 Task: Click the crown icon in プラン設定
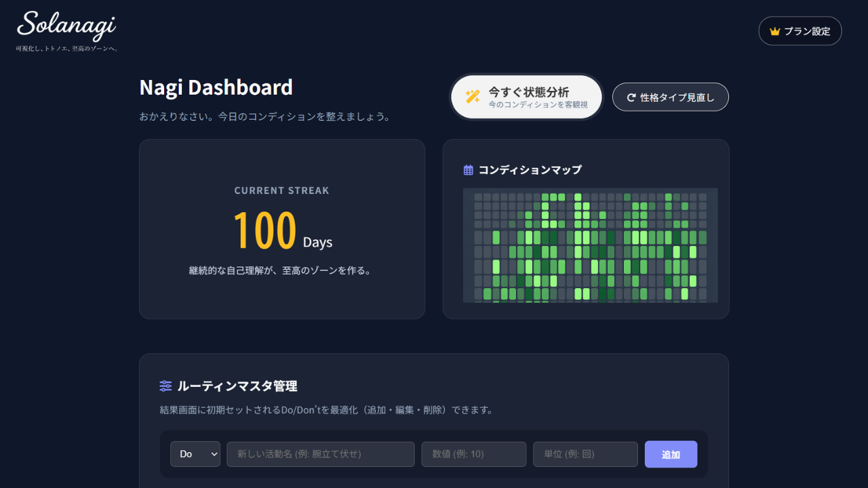(775, 31)
